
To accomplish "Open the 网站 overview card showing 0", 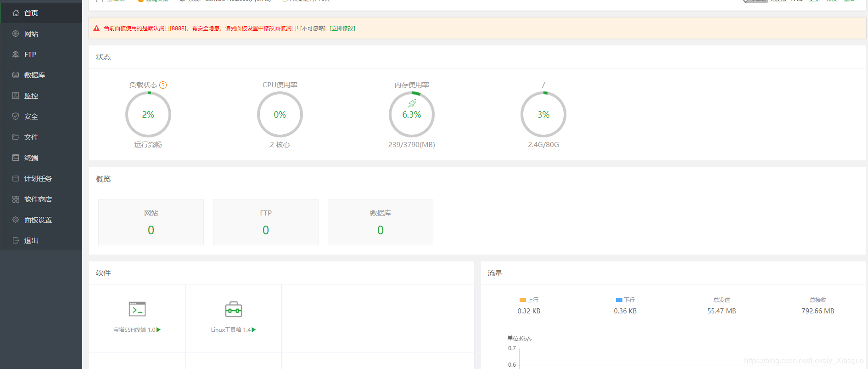I will tap(151, 222).
